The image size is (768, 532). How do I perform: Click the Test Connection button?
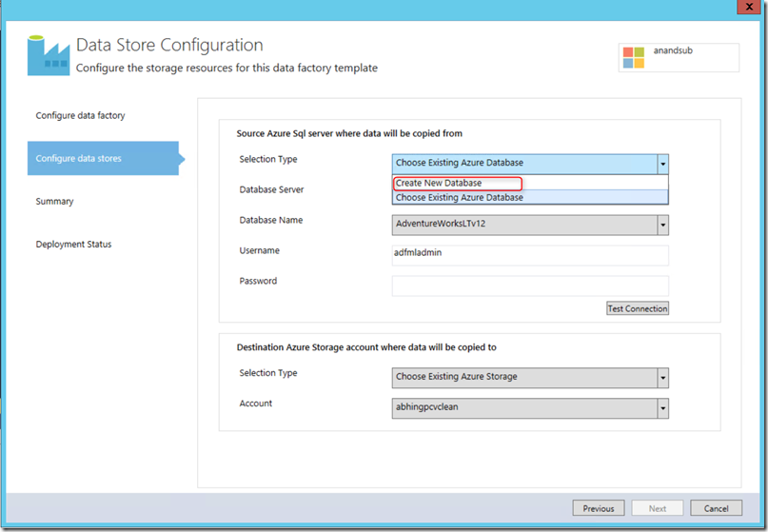638,308
